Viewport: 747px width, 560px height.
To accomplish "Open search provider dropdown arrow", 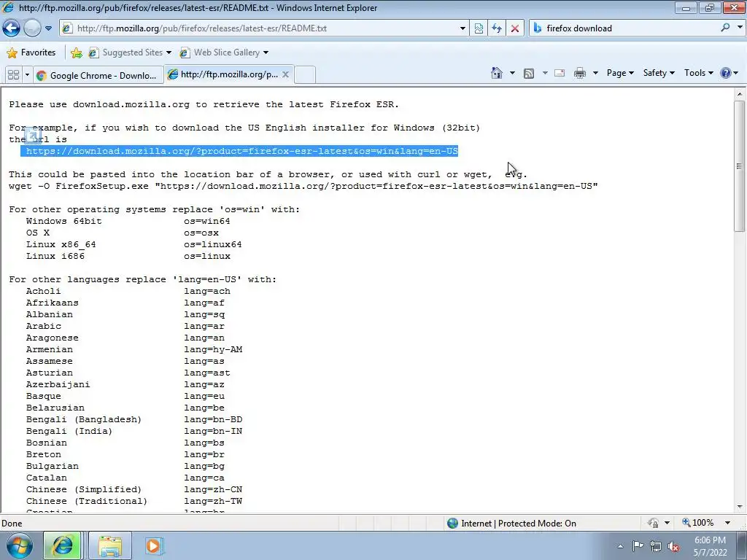I will (x=740, y=28).
